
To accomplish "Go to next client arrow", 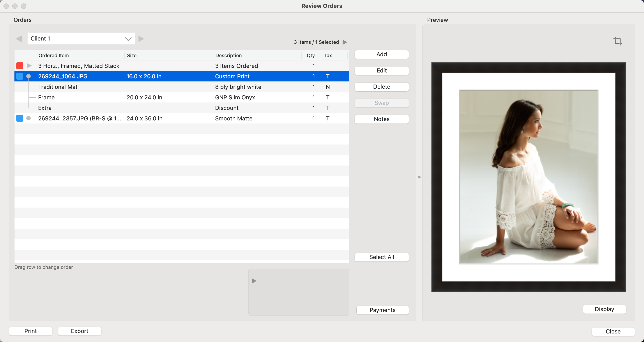I will pos(141,39).
